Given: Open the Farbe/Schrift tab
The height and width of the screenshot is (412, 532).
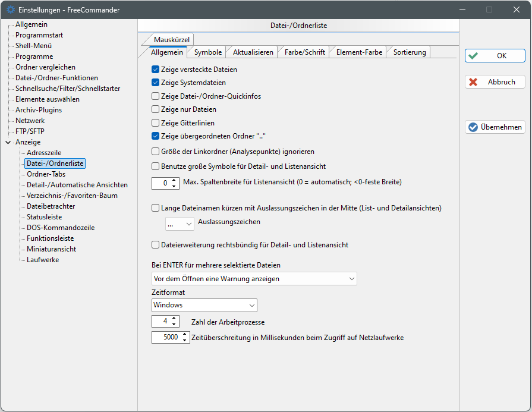Looking at the screenshot, I should 304,52.
